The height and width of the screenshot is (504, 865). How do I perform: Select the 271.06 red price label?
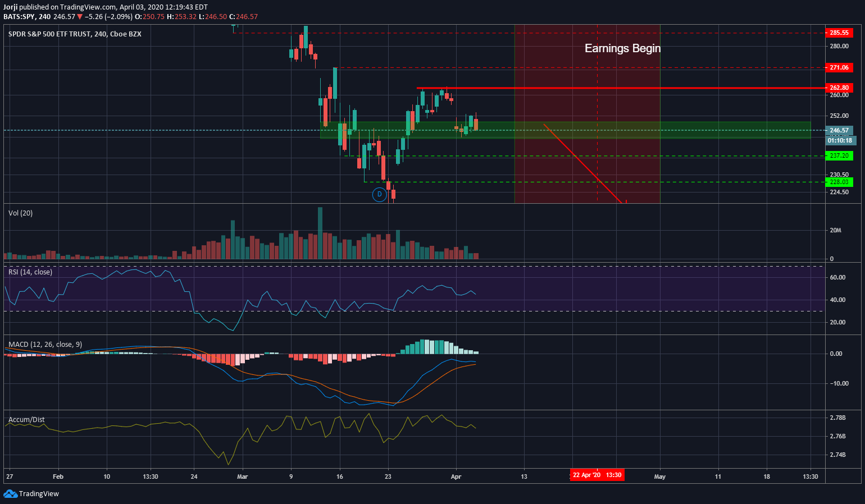839,67
